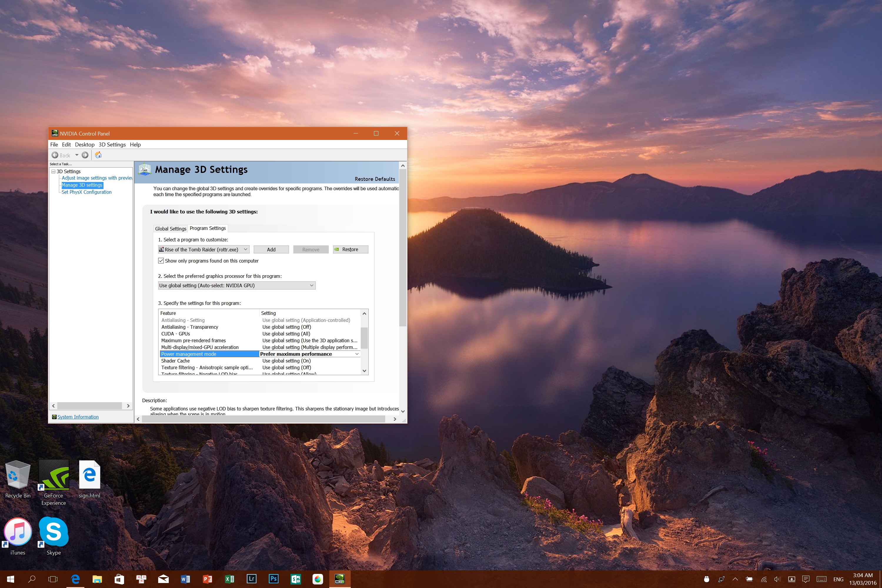Open Lightroom from the taskbar

[251, 579]
